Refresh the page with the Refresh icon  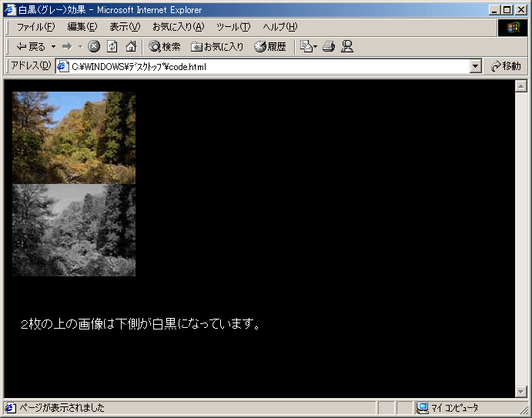(x=112, y=46)
